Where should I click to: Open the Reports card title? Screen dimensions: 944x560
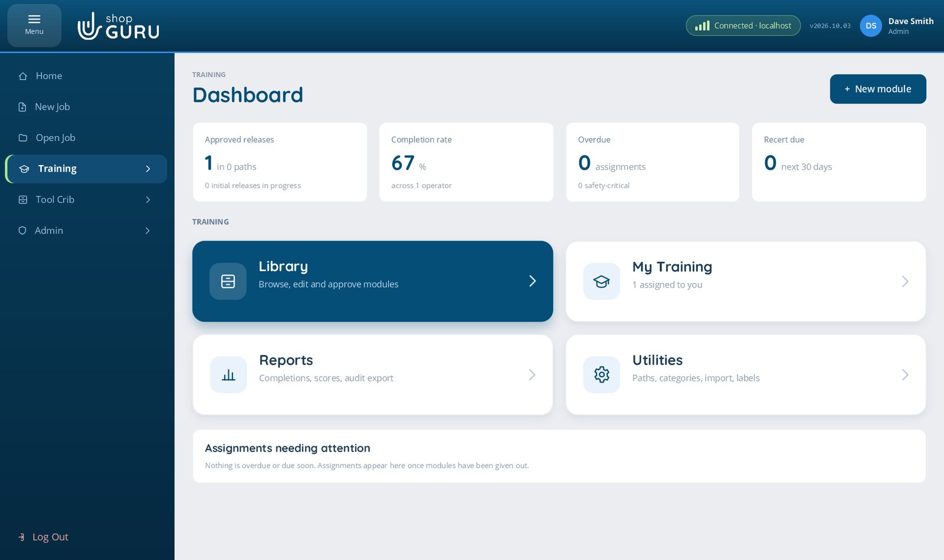(x=286, y=360)
